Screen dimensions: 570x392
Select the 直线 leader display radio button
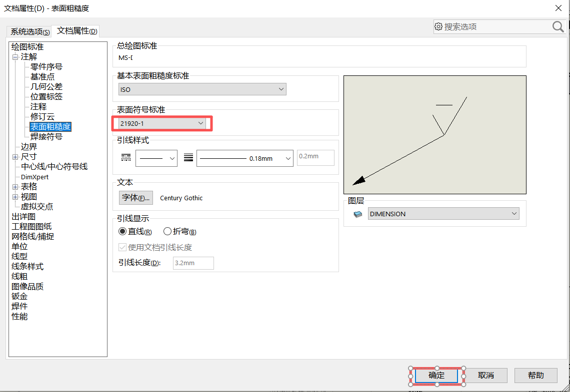122,231
